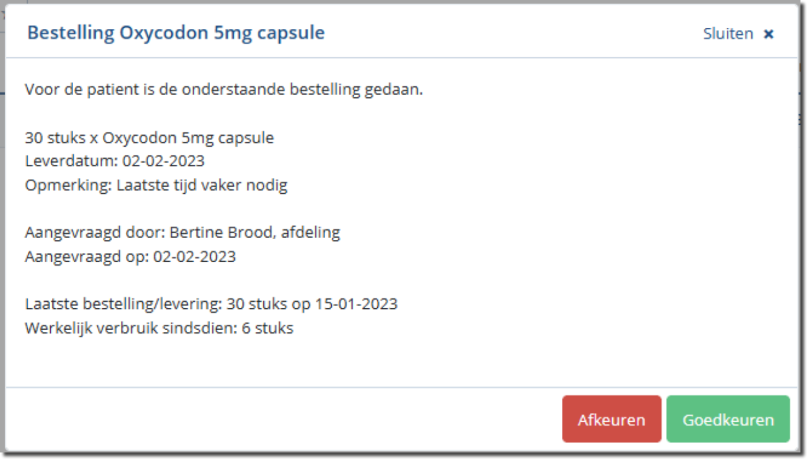Click the close X icon
This screenshot has height=459, width=807.
point(768,34)
